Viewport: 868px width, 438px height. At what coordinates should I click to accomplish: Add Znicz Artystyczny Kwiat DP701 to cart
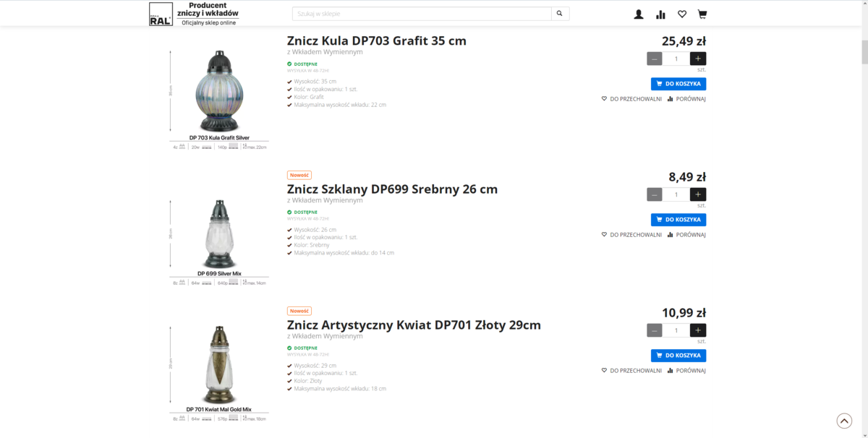pyautogui.click(x=678, y=356)
